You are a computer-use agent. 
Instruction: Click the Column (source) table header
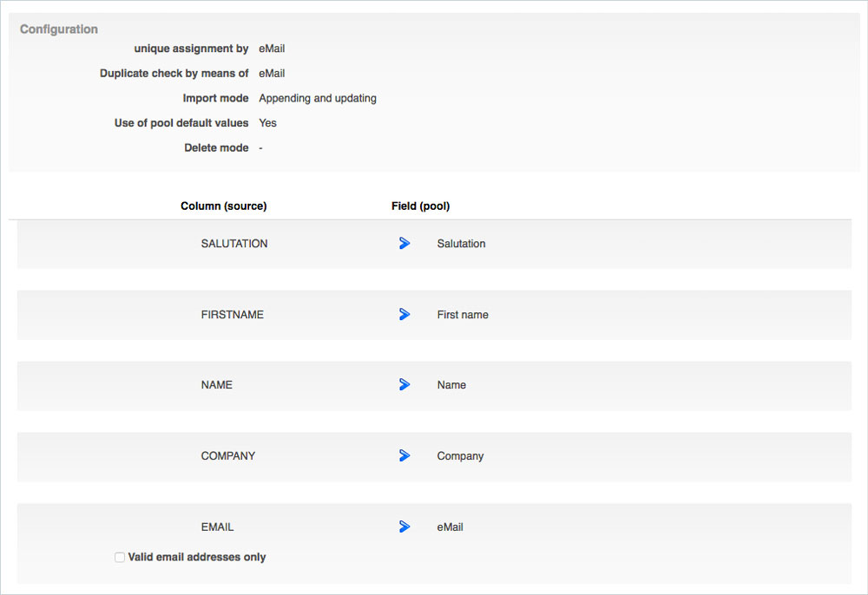(223, 206)
